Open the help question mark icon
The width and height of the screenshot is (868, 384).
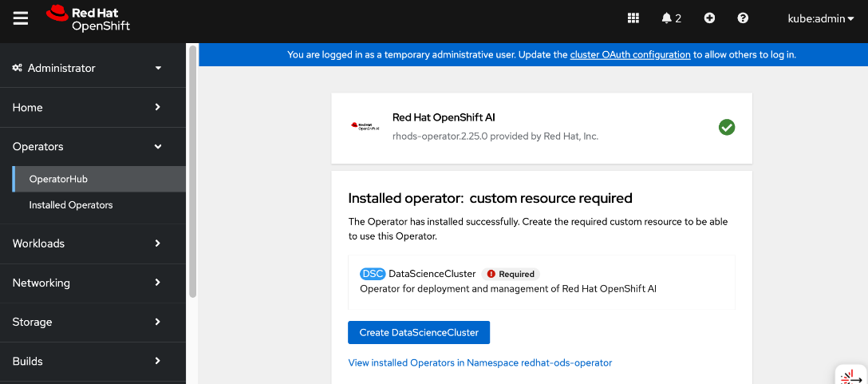tap(743, 18)
